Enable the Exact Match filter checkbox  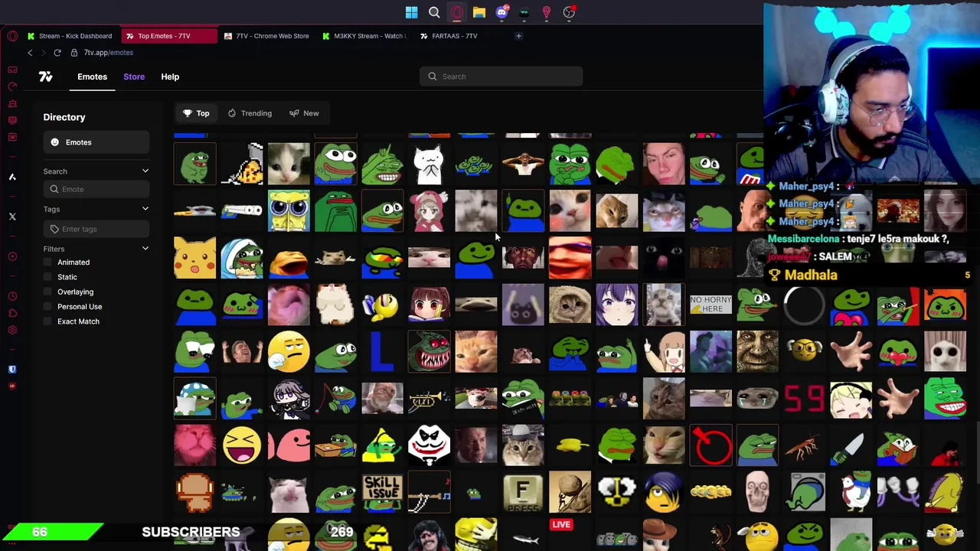tap(47, 321)
